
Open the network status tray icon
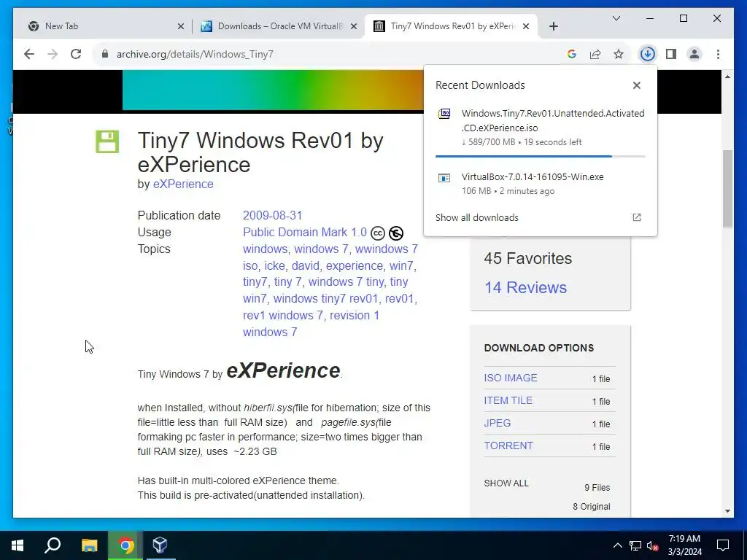click(635, 545)
